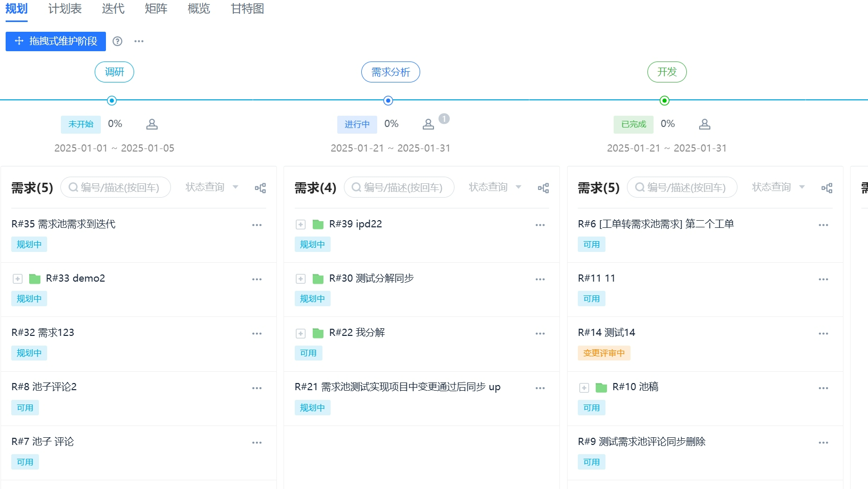
Task: Open R#9 测试需求池评论同步删除 requirement
Action: [642, 442]
